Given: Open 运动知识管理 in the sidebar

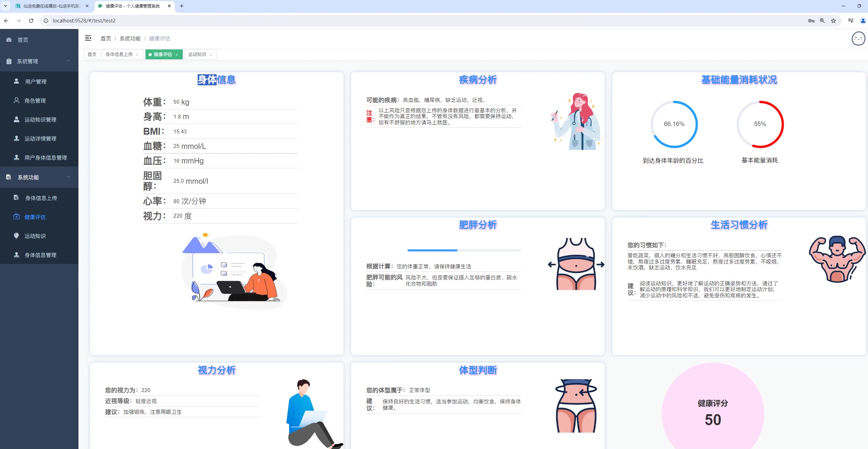Looking at the screenshot, I should click(39, 119).
